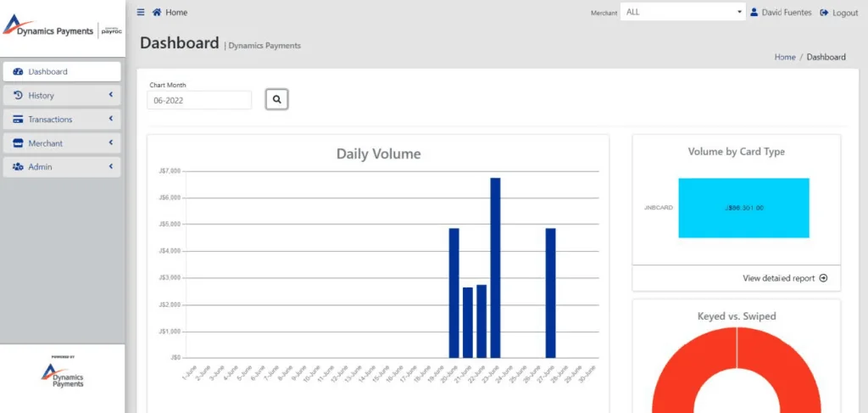The width and height of the screenshot is (868, 413).
Task: Expand sidebar Merchant with its chevron
Action: click(x=111, y=142)
